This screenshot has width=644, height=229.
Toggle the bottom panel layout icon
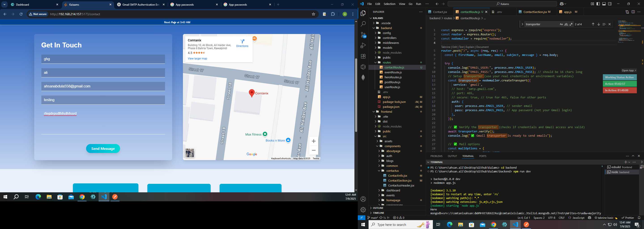coord(604,4)
